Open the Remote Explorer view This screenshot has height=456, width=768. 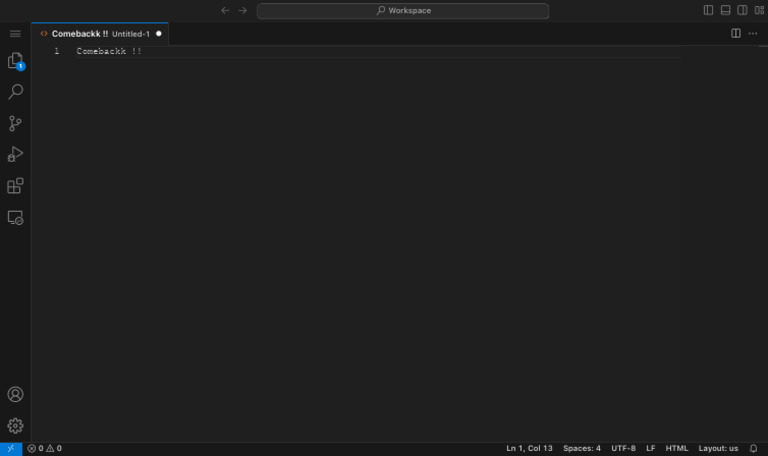[x=15, y=217]
